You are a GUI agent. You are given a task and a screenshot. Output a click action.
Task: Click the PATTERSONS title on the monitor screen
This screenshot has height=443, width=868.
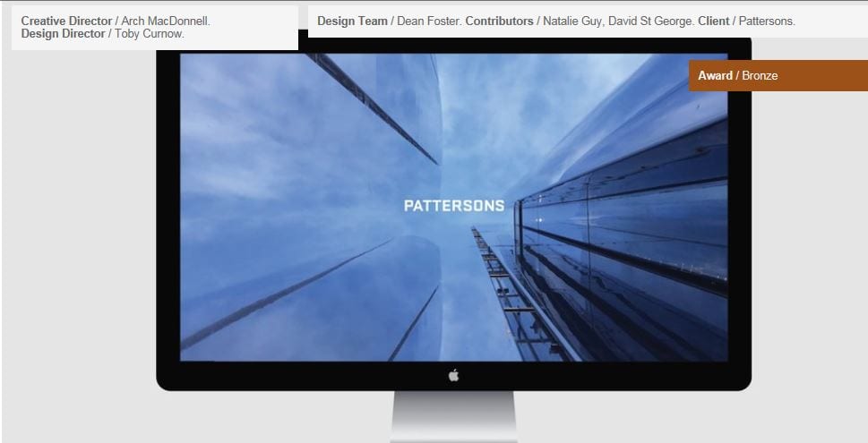pos(454,206)
